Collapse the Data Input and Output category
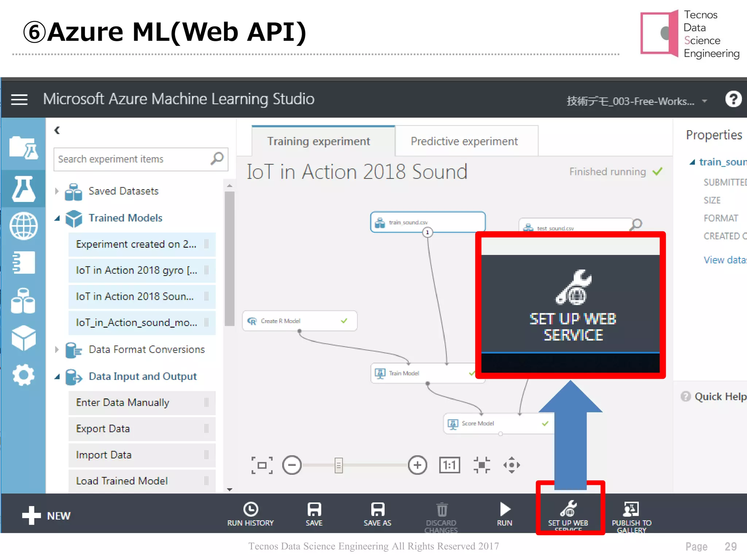The height and width of the screenshot is (560, 747). pyautogui.click(x=57, y=376)
